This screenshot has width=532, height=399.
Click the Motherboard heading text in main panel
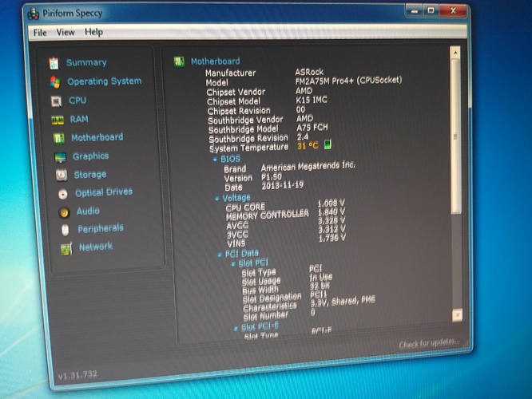pyautogui.click(x=216, y=61)
